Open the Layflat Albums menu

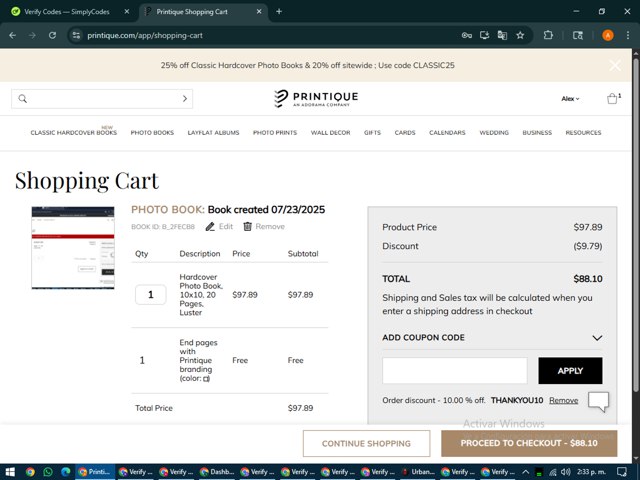pyautogui.click(x=213, y=133)
